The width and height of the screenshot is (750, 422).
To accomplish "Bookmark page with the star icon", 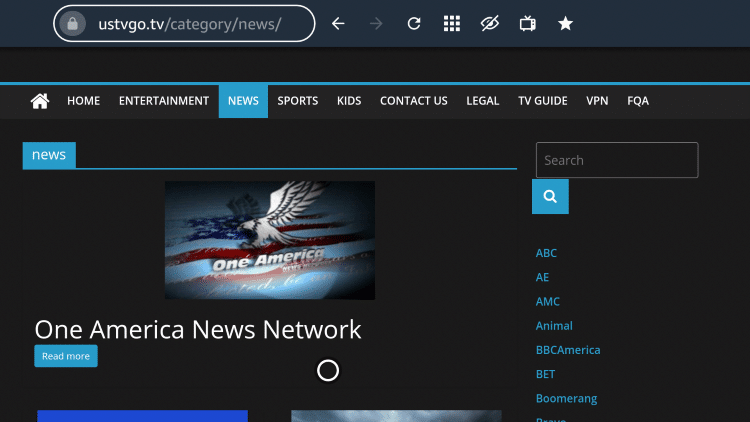I will point(565,23).
